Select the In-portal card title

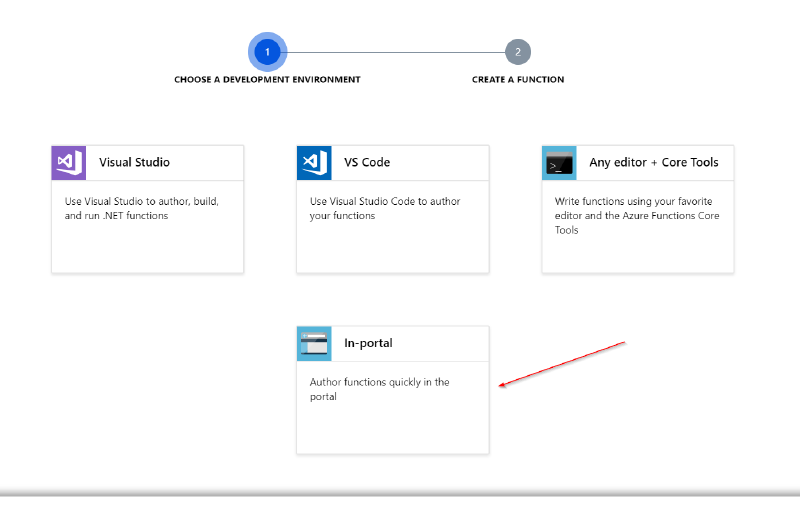point(368,343)
